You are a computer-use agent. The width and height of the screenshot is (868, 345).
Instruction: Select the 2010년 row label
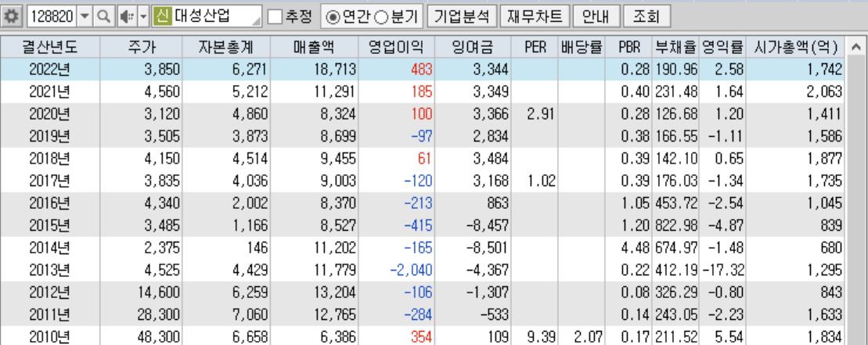[50, 336]
